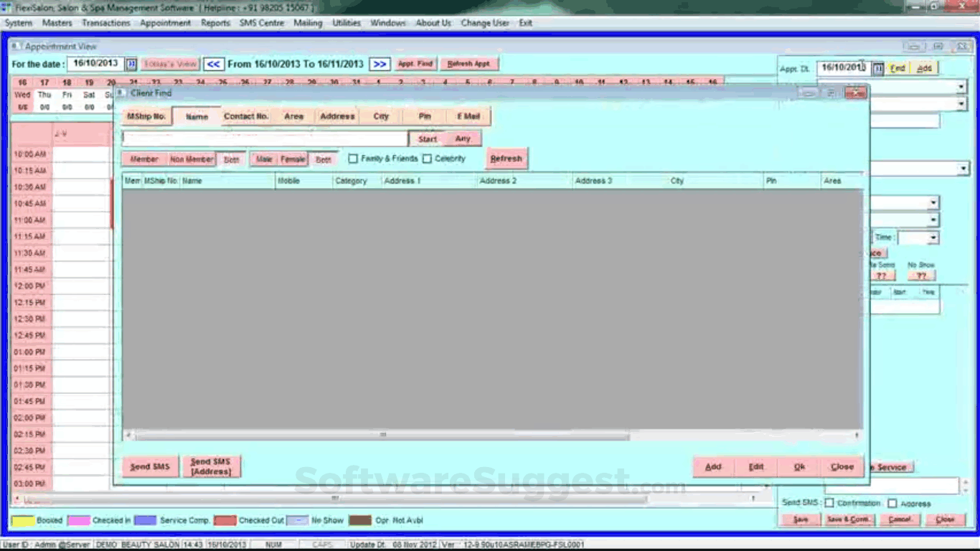Open the System menu

pos(19,23)
